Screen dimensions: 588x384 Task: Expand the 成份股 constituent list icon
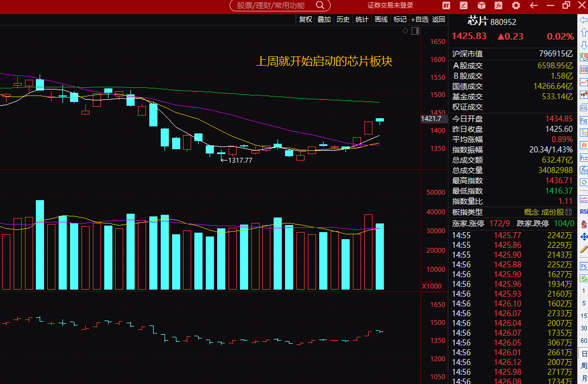(568, 213)
